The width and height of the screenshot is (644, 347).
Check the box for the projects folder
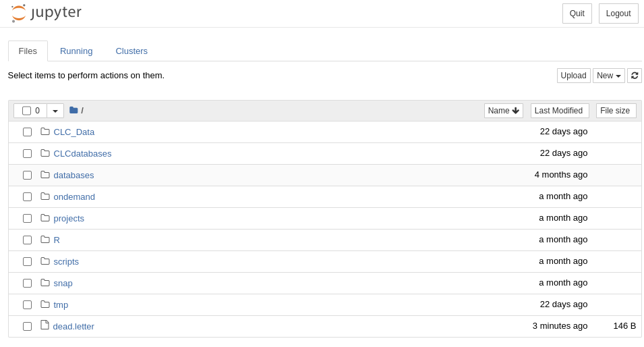27,218
